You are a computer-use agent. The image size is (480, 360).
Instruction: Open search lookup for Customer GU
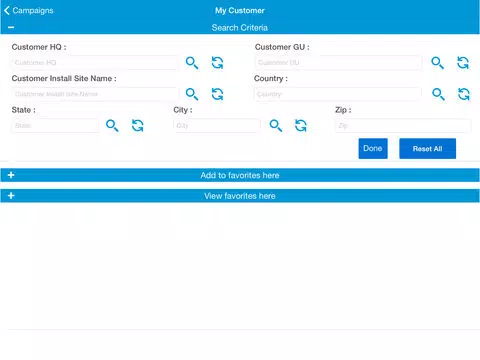tap(437, 63)
